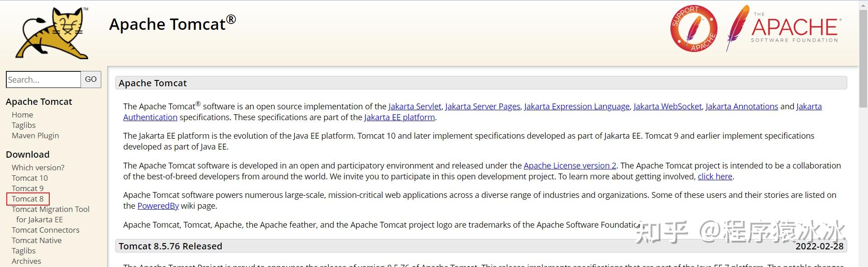This screenshot has width=868, height=267.
Task: Navigate to Tomcat Connectors
Action: click(x=46, y=230)
